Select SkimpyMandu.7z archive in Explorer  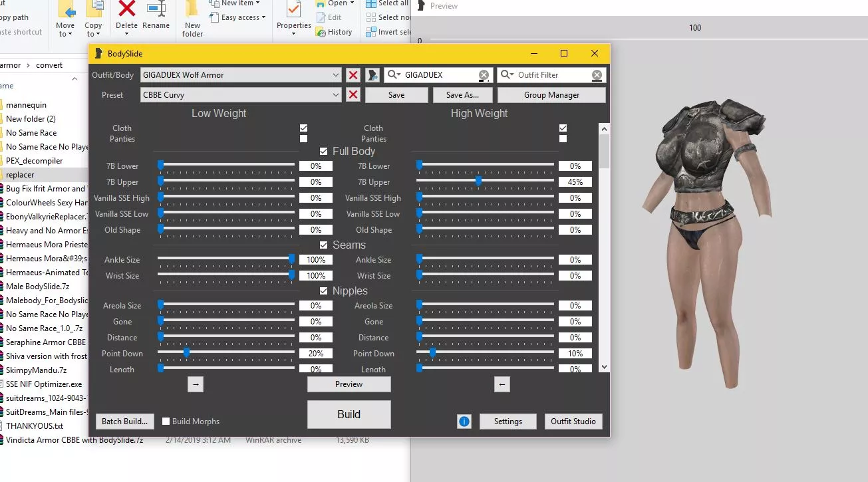37,370
